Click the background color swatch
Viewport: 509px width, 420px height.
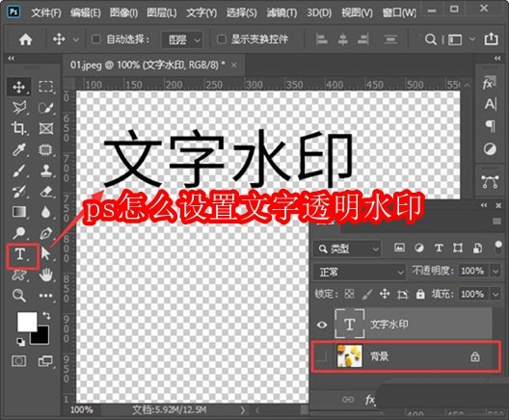click(42, 337)
